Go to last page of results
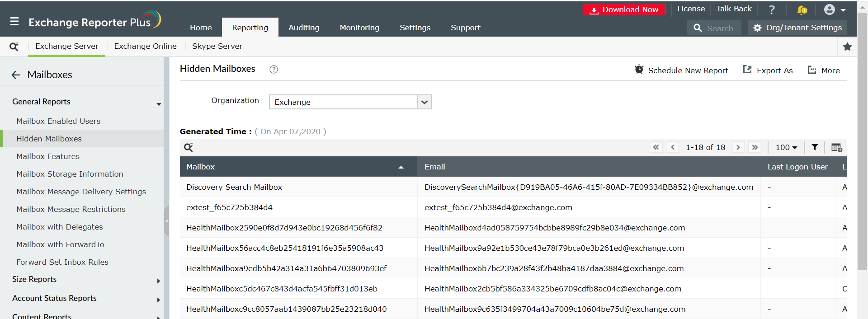This screenshot has width=868, height=319. point(755,147)
